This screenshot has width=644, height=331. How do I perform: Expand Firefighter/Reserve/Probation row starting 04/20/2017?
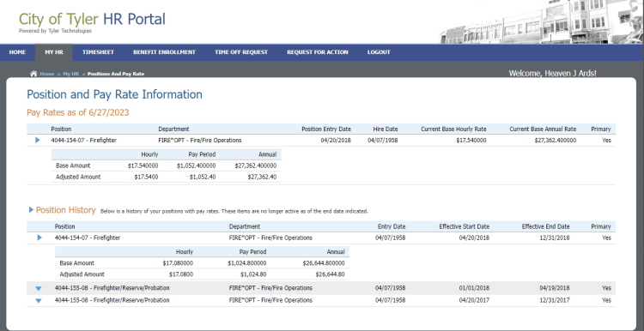[x=39, y=301]
